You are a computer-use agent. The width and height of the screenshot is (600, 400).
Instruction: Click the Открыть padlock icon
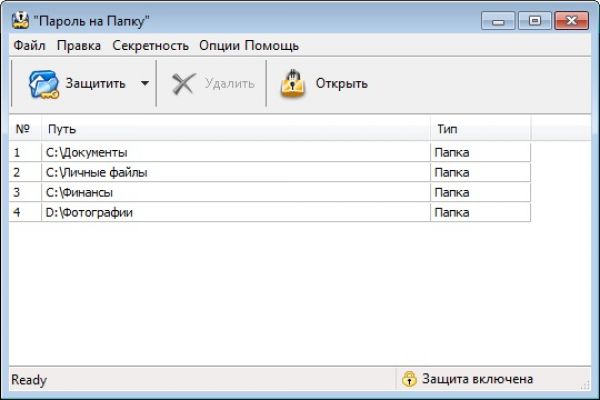coord(292,84)
